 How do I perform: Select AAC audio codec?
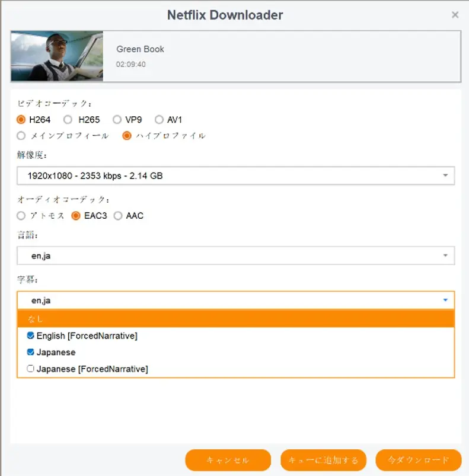[x=118, y=216]
